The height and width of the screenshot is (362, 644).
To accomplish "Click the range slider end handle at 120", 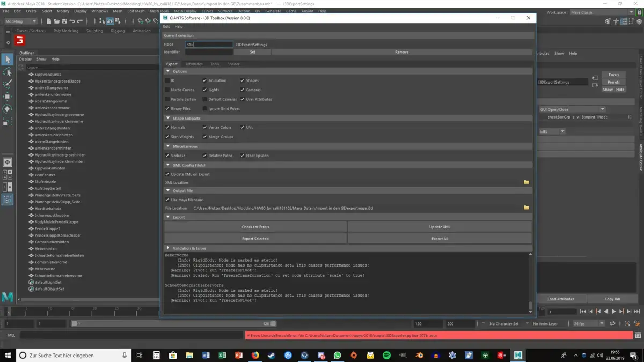I will (273, 323).
